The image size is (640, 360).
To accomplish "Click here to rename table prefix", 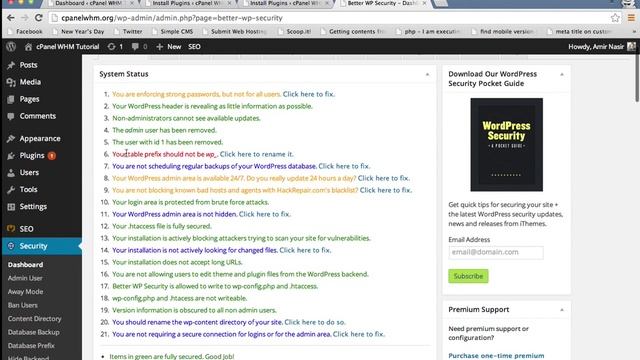I will tap(256, 154).
